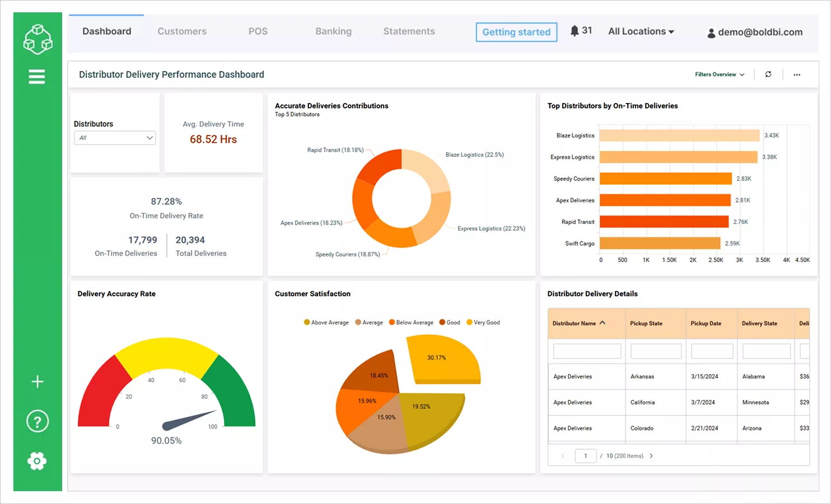Click the user profile person icon
This screenshot has width=831, height=504.
click(710, 32)
